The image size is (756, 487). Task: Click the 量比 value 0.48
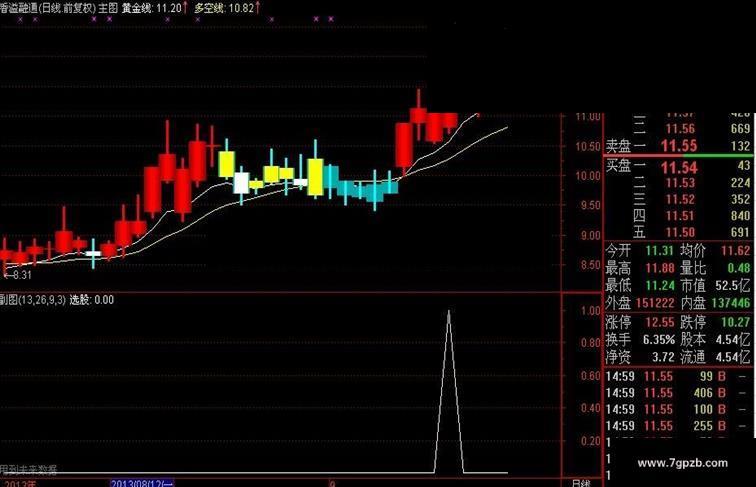739,268
